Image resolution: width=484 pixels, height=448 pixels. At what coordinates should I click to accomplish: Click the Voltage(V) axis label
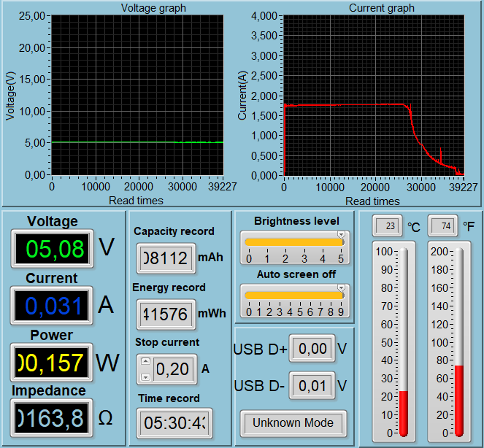(x=10, y=96)
